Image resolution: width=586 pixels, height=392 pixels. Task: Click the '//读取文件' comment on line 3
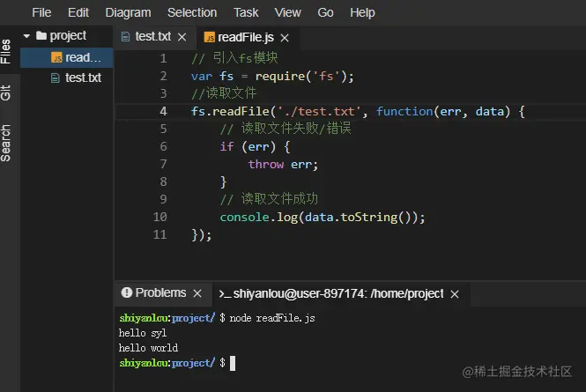(x=224, y=93)
